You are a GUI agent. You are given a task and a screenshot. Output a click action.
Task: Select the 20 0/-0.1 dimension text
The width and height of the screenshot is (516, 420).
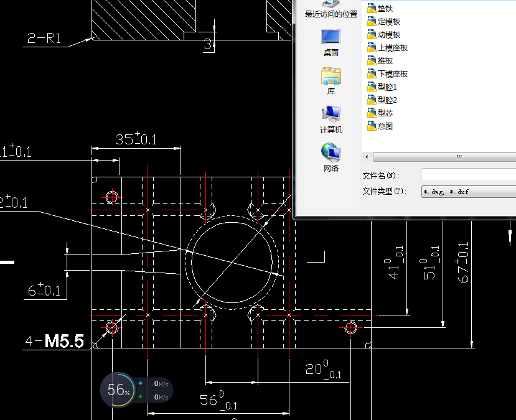[324, 369]
